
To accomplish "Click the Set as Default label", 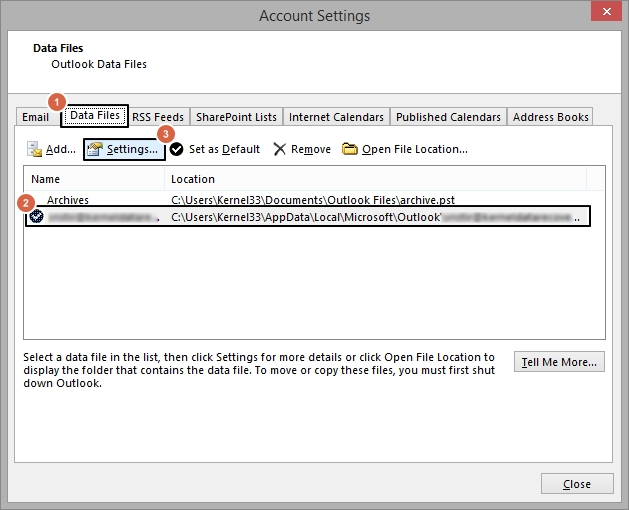I will [x=224, y=149].
